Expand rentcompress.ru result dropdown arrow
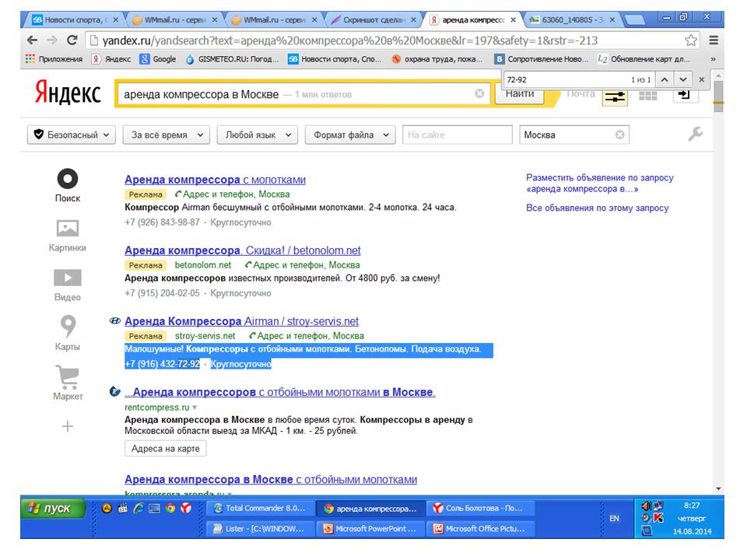The height and width of the screenshot is (560, 747). coord(195,408)
